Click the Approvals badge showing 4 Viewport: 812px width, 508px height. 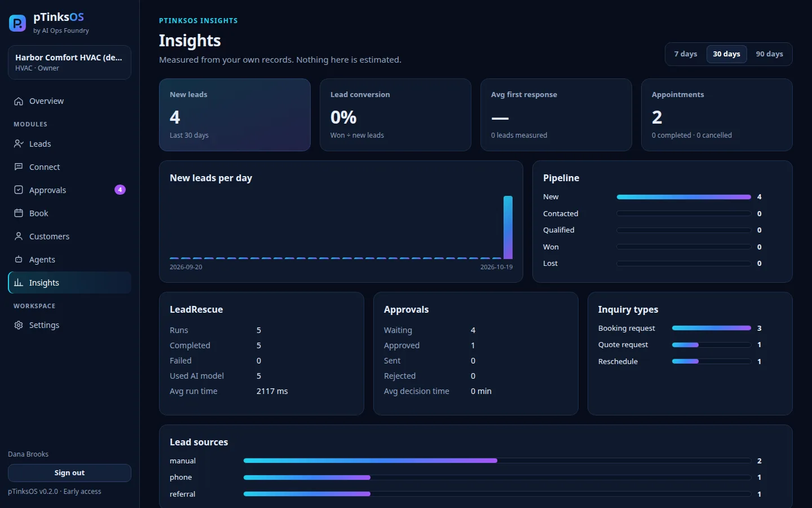[120, 190]
